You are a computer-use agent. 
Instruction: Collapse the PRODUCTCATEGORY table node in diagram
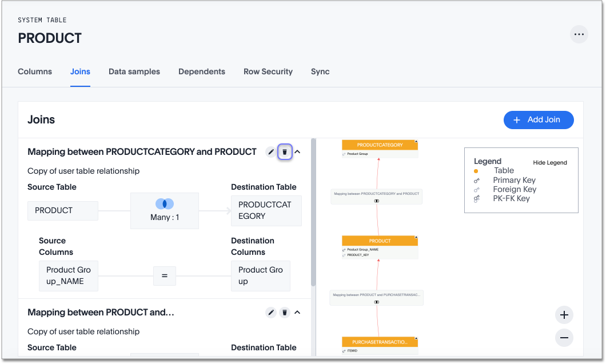tap(416, 141)
